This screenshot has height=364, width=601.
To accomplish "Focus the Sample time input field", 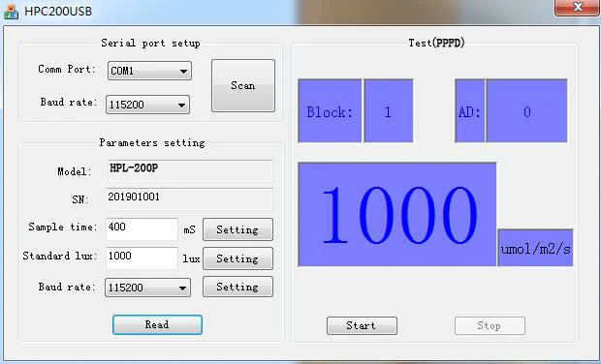I will 142,228.
